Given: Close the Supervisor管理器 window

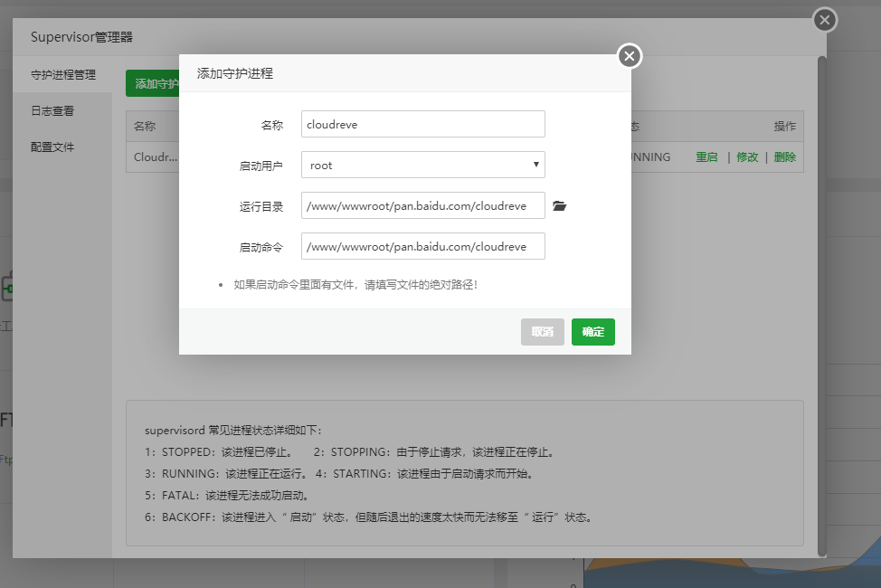Looking at the screenshot, I should click(x=824, y=20).
